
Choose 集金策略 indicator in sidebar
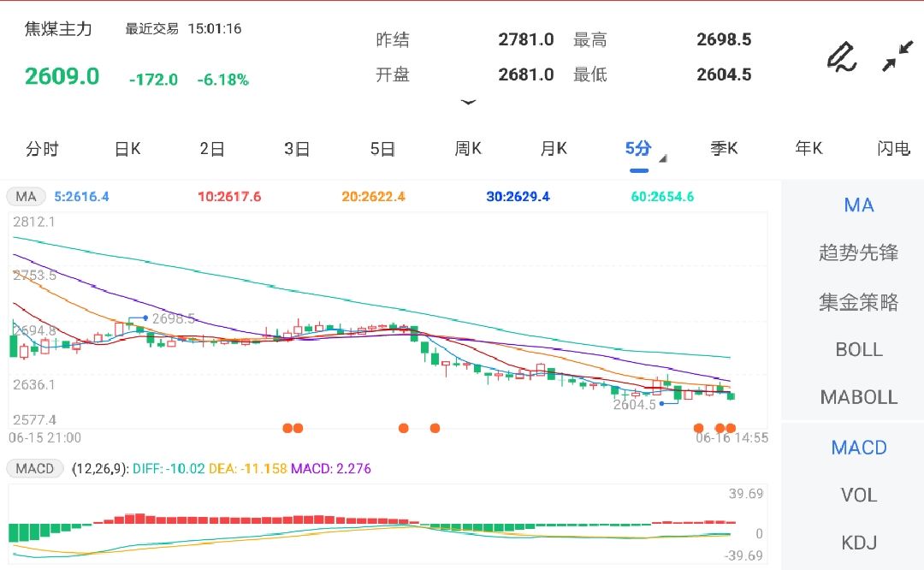pyautogui.click(x=859, y=302)
